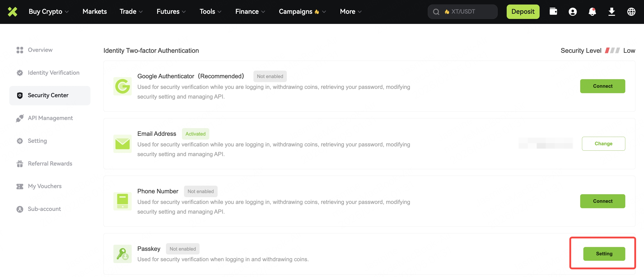This screenshot has height=277, width=644.
Task: Click the Passkey key icon
Action: [x=122, y=254]
